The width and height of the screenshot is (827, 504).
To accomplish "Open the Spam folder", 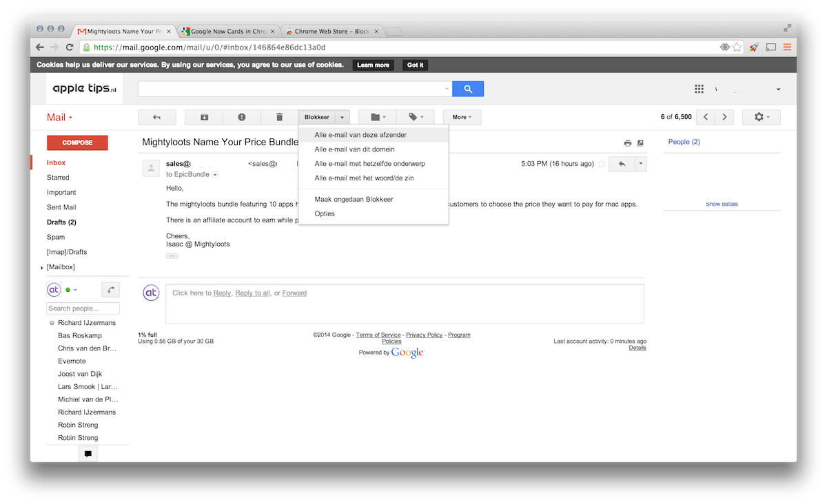I will [55, 237].
